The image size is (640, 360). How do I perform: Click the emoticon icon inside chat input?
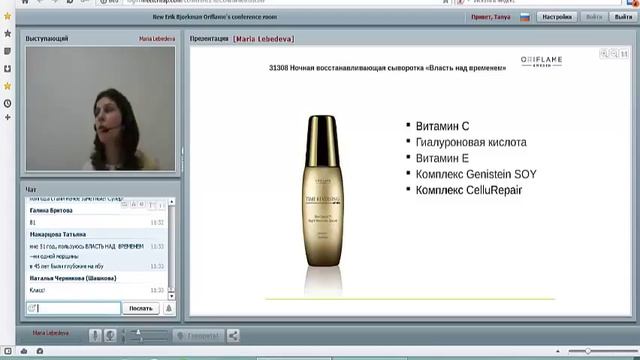32,308
